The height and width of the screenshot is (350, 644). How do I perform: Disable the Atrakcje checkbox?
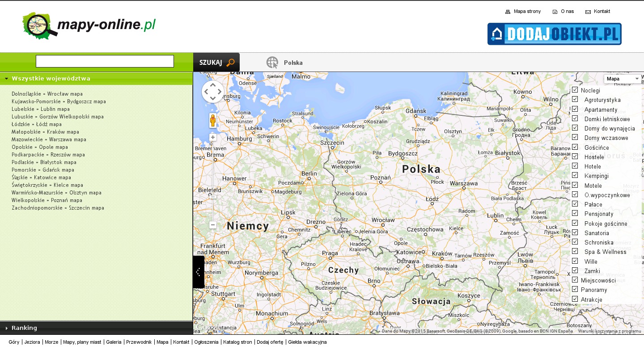(575, 299)
